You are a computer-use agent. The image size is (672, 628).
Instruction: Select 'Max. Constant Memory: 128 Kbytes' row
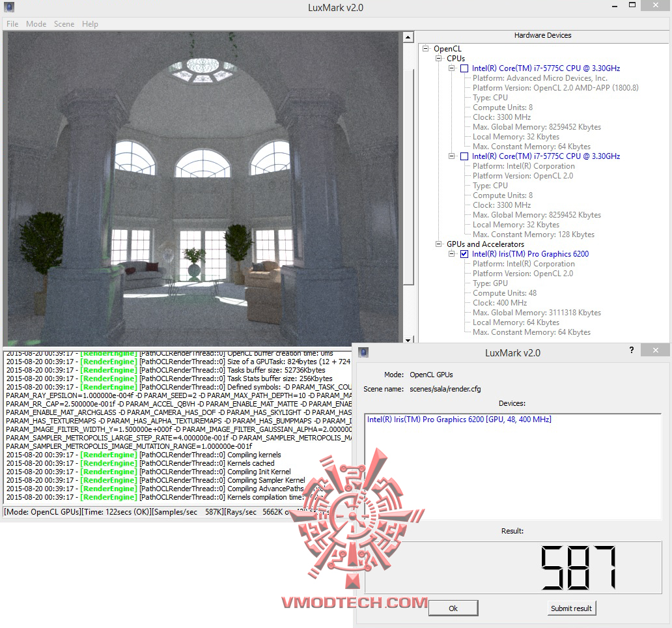click(533, 235)
